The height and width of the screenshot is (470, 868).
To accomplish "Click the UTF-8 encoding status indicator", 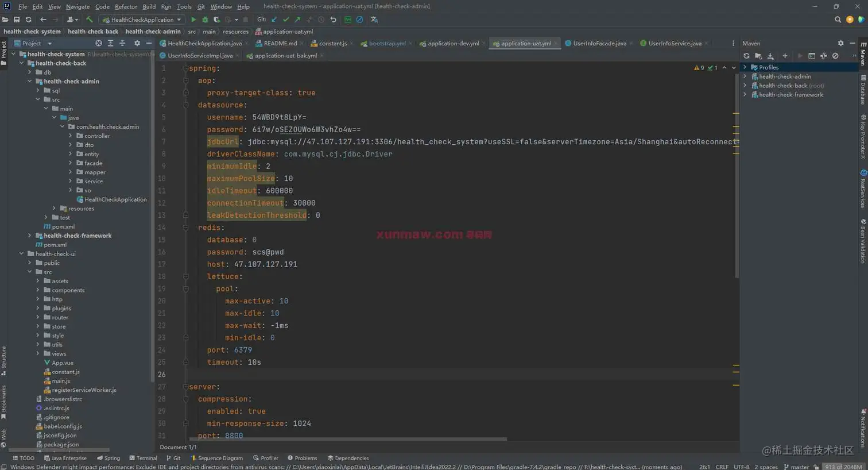I will coord(742,467).
